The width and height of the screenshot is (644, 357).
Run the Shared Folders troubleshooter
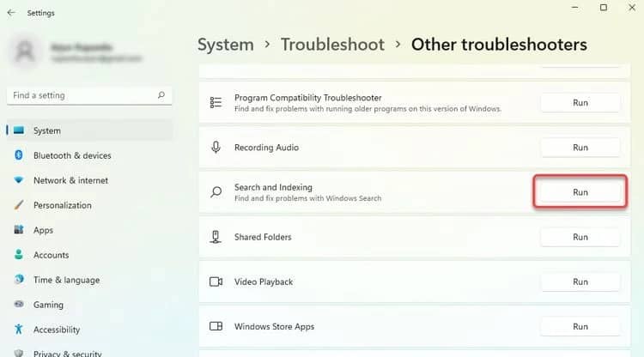[x=580, y=237]
